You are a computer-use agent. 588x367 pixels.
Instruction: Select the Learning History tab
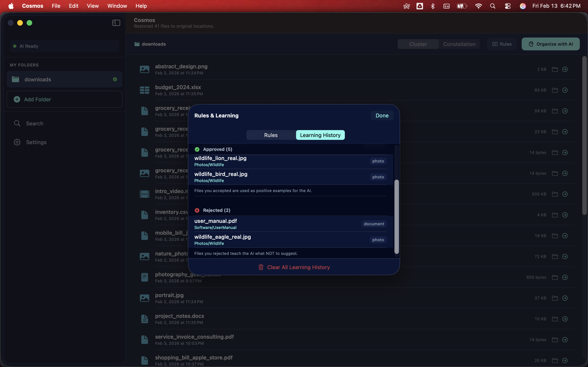[320, 135]
